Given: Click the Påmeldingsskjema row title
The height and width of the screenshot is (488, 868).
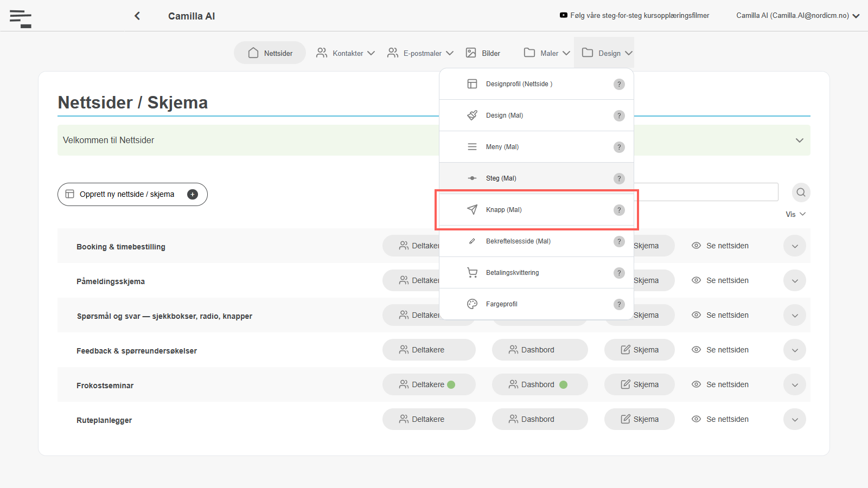Looking at the screenshot, I should tap(111, 281).
